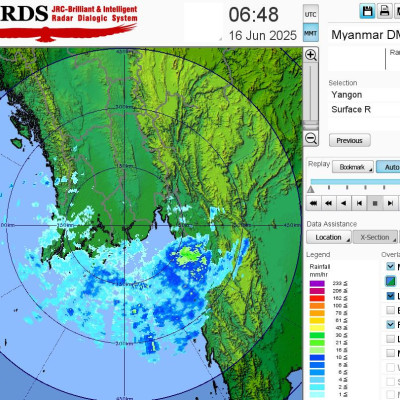
Task: Stop the radar replay
Action: point(375,203)
